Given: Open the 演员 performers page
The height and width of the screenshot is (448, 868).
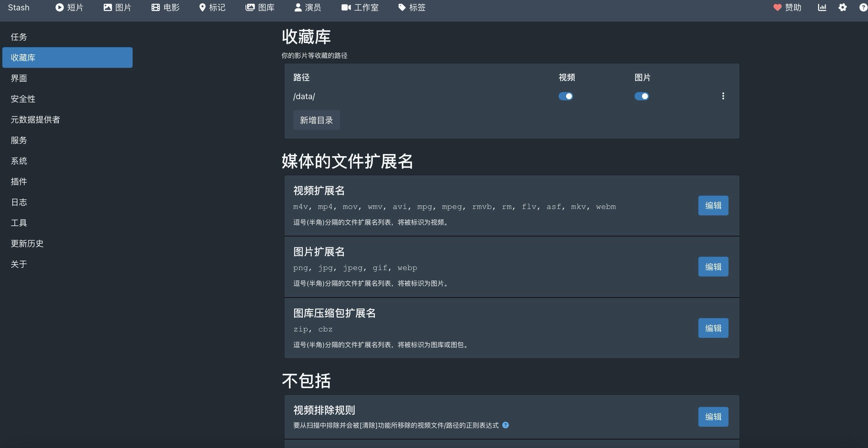Looking at the screenshot, I should [307, 7].
